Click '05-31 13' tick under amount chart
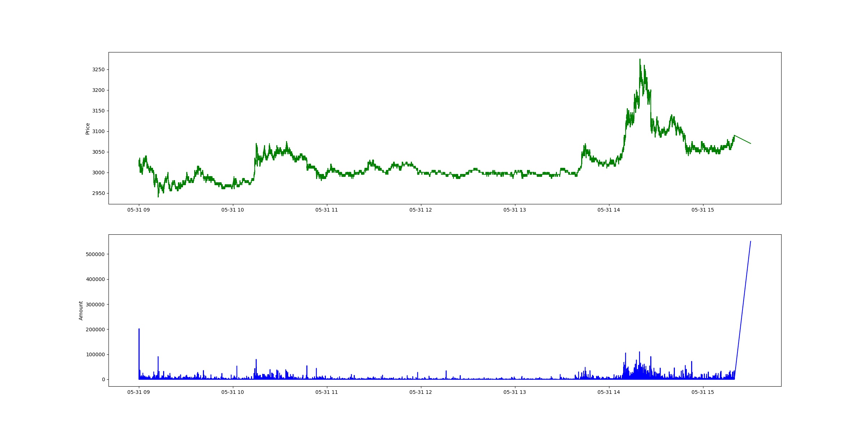868x434 pixels. pyautogui.click(x=515, y=392)
